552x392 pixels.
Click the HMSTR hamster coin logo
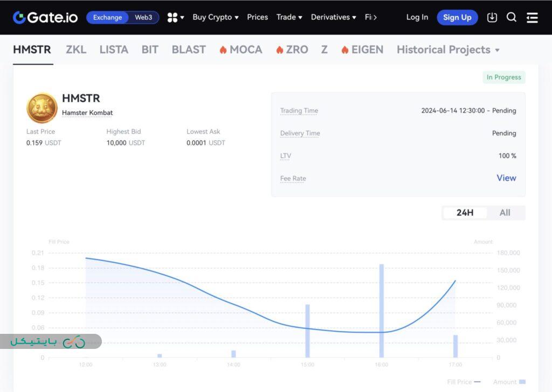pos(42,108)
